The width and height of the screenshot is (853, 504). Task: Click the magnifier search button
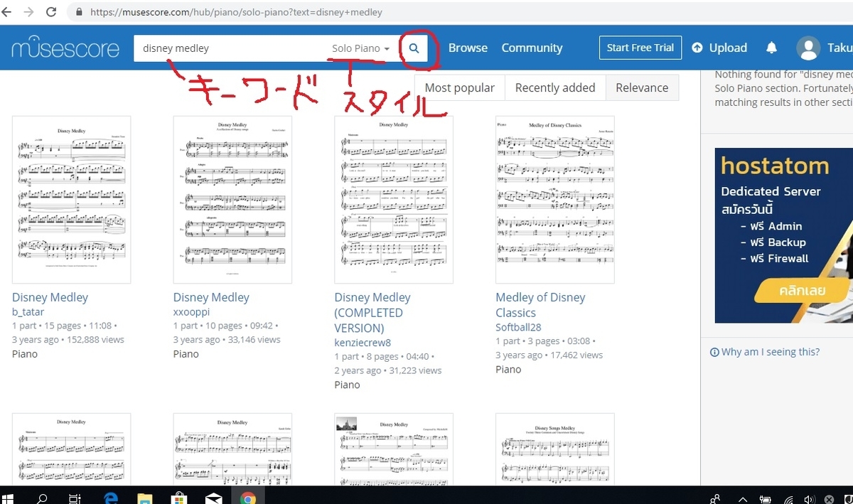click(x=414, y=48)
